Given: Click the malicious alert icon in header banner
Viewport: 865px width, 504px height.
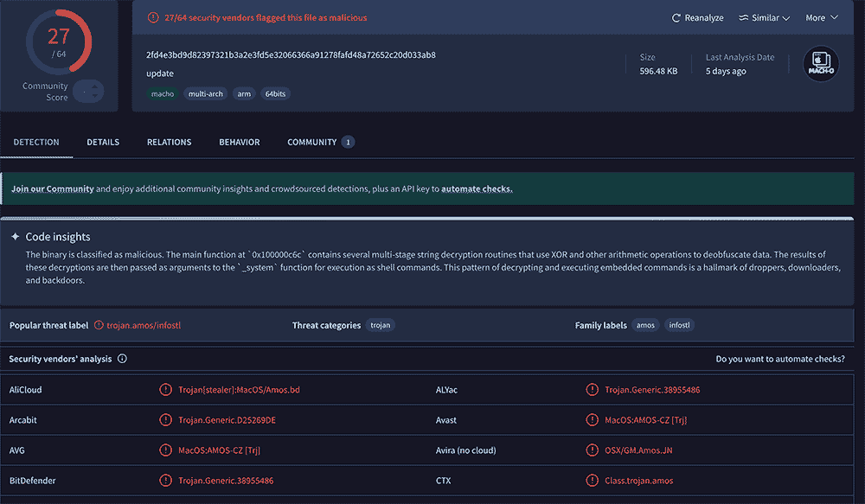Looking at the screenshot, I should coord(153,17).
